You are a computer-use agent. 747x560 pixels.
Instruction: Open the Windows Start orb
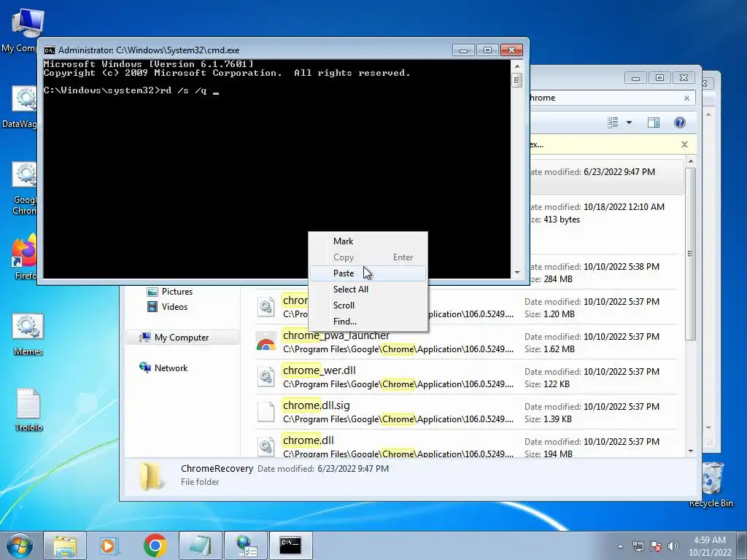pos(19,545)
